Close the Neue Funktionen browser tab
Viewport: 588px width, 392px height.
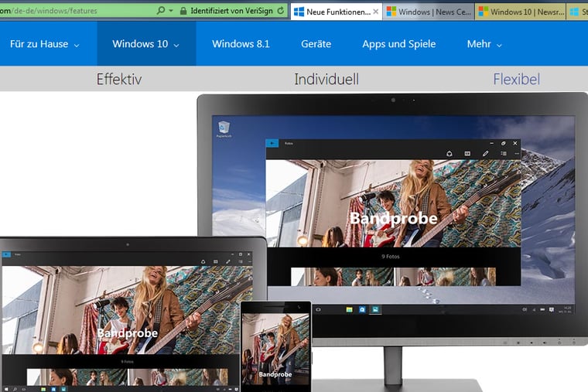coord(376,12)
